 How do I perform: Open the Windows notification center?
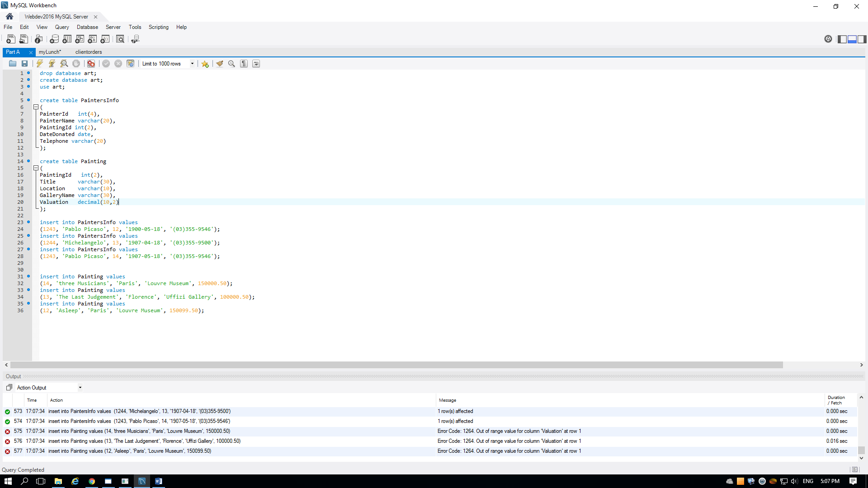point(853,481)
